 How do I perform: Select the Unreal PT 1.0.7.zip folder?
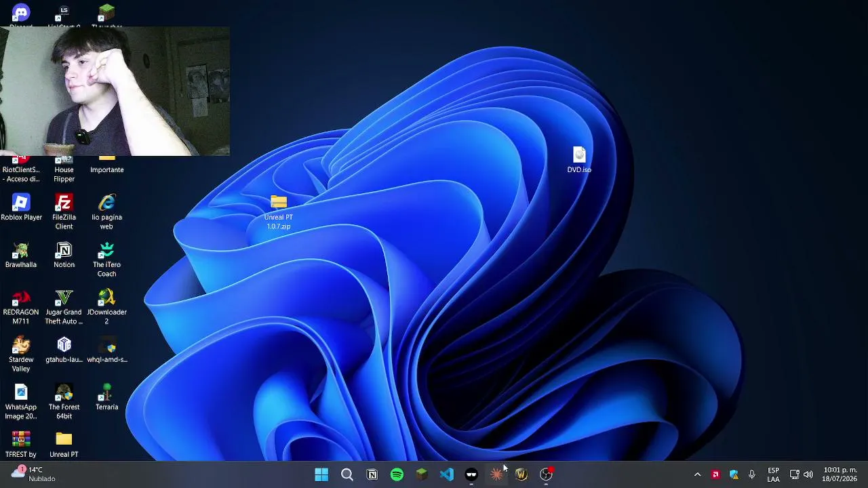tap(279, 212)
